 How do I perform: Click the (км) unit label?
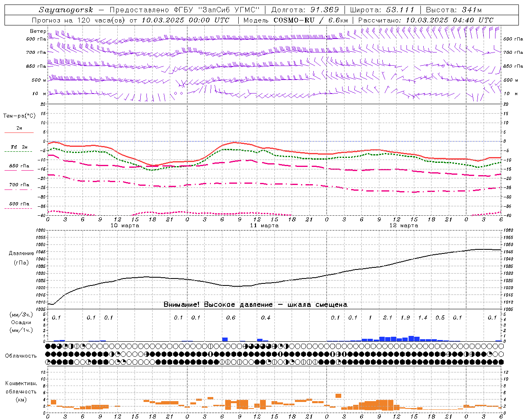(21, 400)
